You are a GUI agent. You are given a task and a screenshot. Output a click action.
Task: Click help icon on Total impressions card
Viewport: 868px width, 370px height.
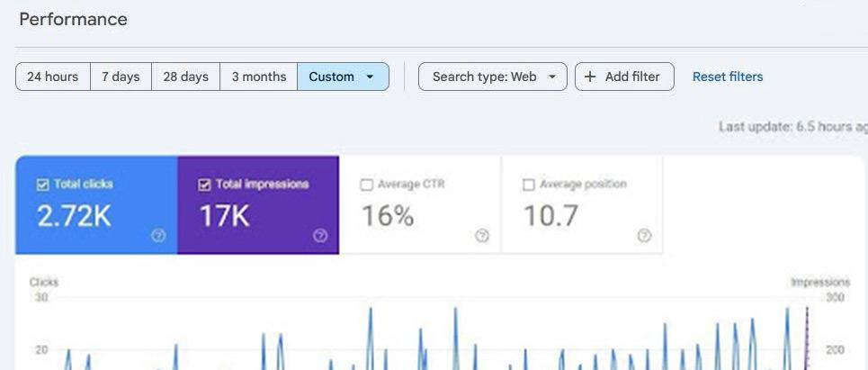tap(320, 236)
